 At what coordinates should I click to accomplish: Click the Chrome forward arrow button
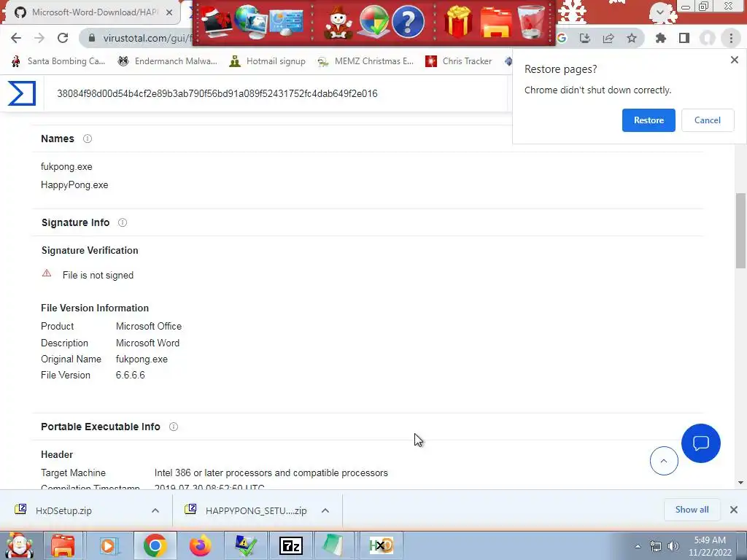click(x=39, y=38)
